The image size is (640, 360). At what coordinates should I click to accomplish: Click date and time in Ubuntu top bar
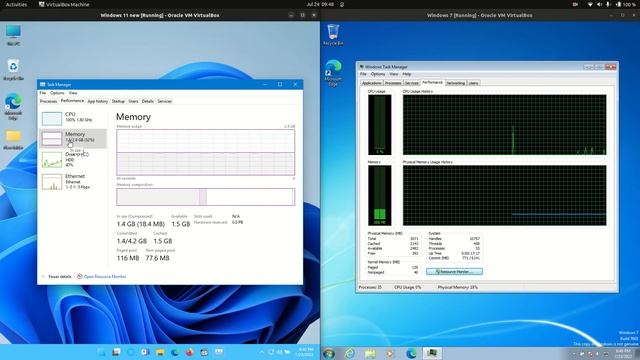coord(320,4)
